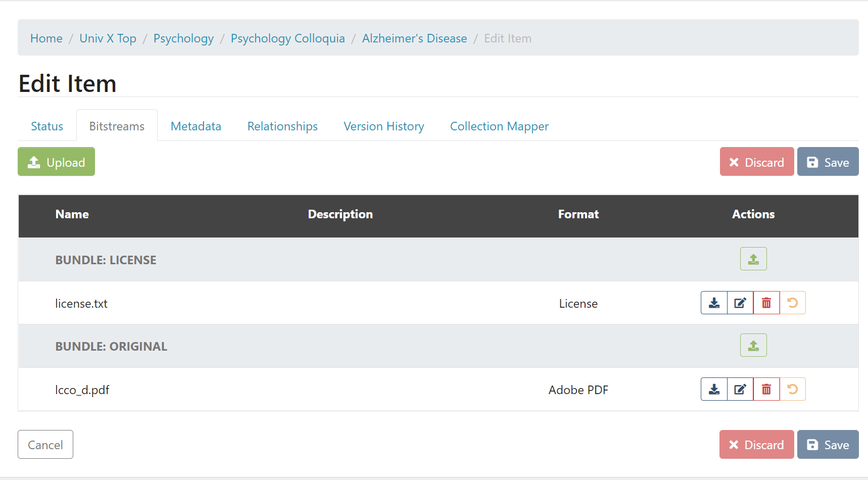Remove lcco_d.pdf using trash icon
868x480 pixels.
coord(766,389)
